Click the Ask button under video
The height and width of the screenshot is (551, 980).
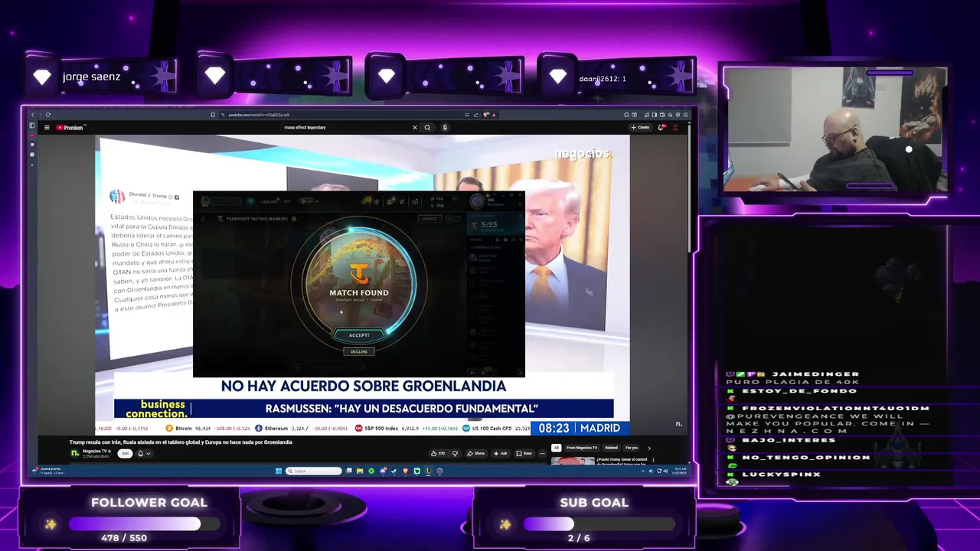pos(500,453)
